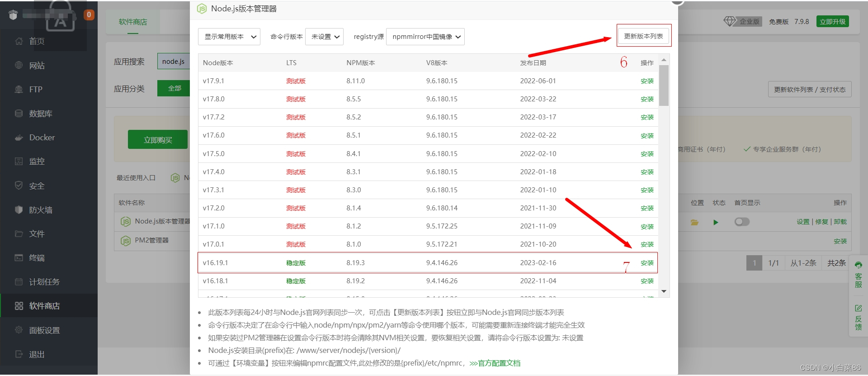The width and height of the screenshot is (868, 376).
Task: Install Node v17.9.1 via 安装 link
Action: [x=647, y=81]
